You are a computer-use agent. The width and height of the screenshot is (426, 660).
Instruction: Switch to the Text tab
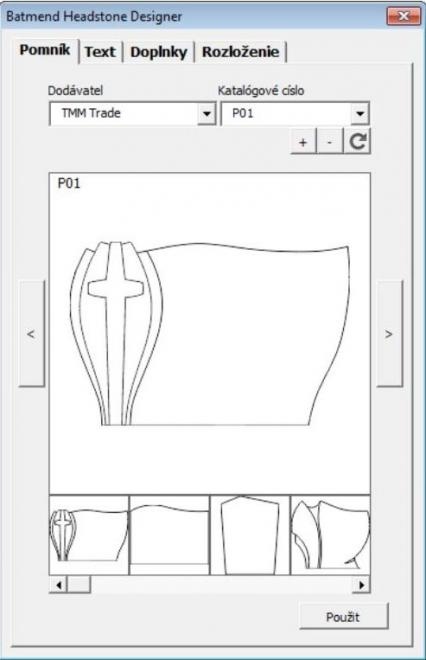(x=100, y=52)
